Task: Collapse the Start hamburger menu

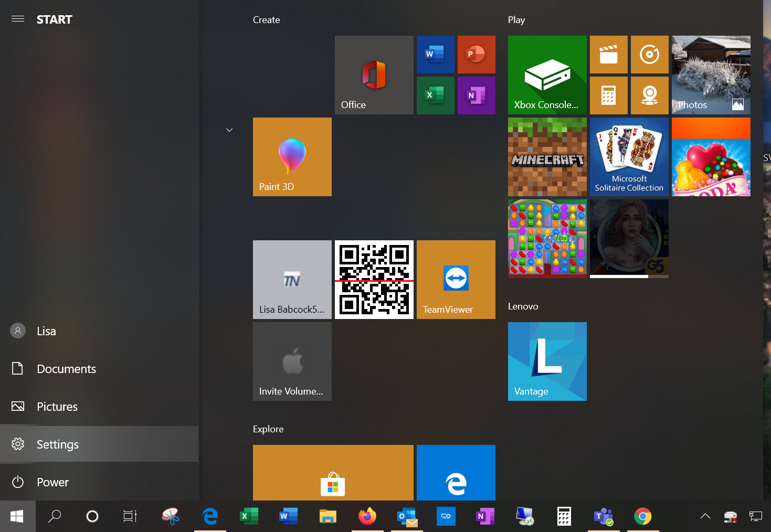Action: (18, 19)
